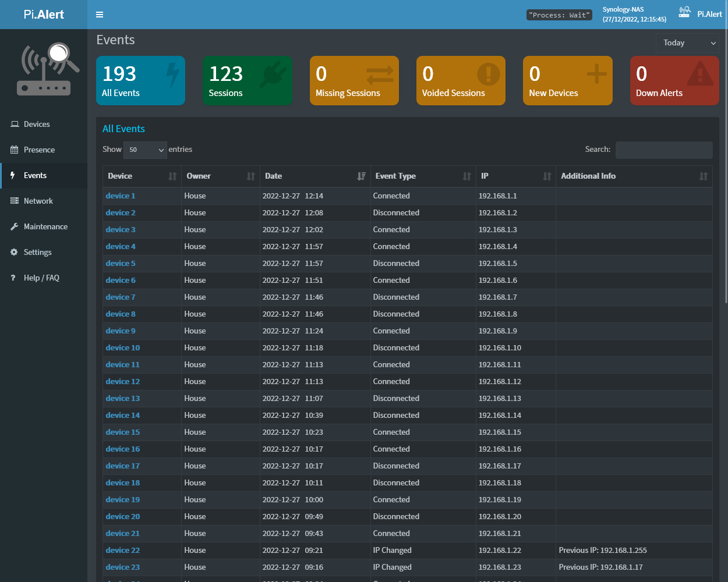This screenshot has width=728, height=582.
Task: Open the device 22 link
Action: [122, 550]
